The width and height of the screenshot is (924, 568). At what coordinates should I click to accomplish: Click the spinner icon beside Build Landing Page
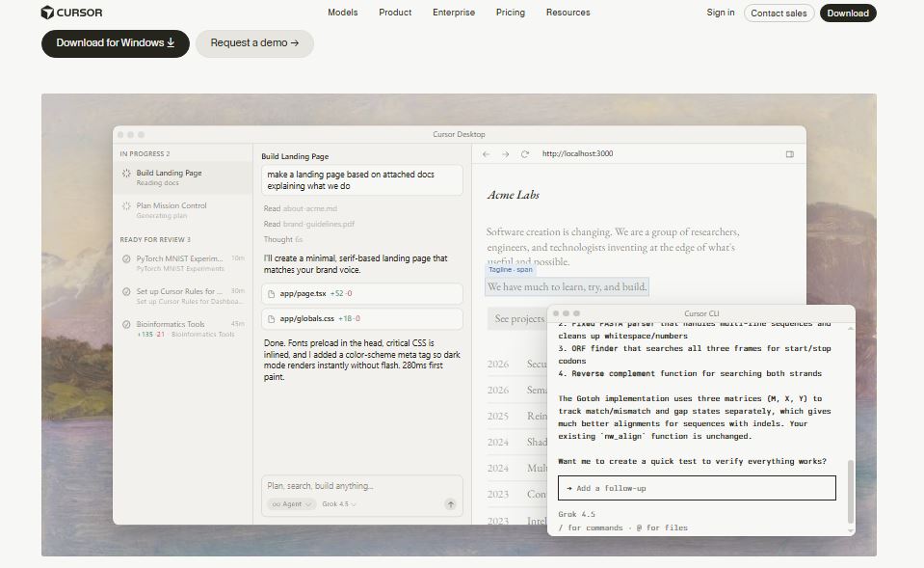pos(126,173)
